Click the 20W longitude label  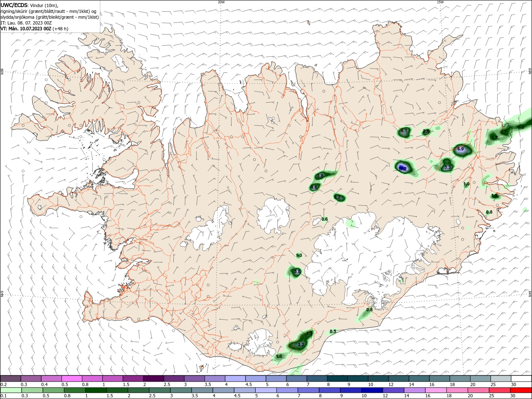221,2
